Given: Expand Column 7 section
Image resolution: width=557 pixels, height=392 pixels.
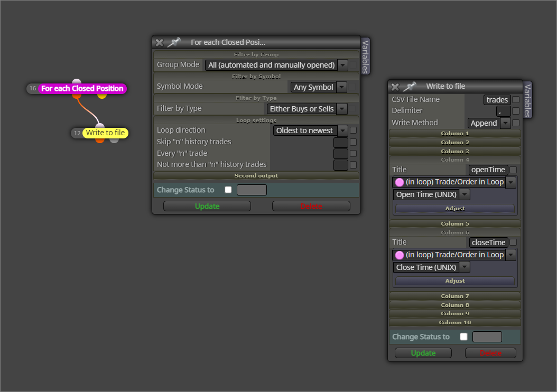Looking at the screenshot, I should (454, 296).
